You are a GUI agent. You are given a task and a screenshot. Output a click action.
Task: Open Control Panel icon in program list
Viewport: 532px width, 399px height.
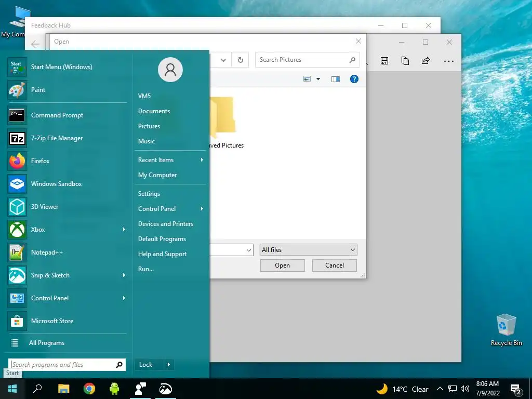coord(17,298)
